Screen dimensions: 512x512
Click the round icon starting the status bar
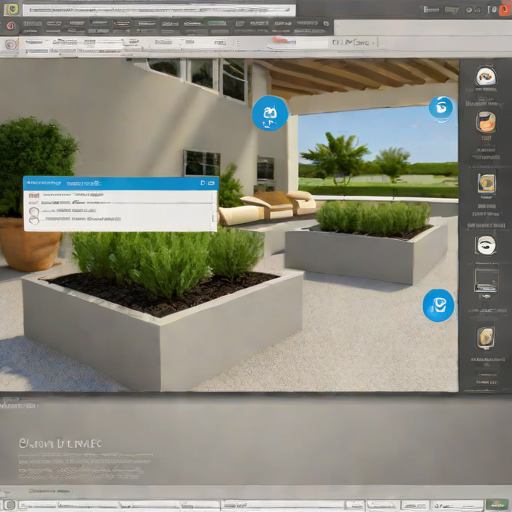pos(9,505)
